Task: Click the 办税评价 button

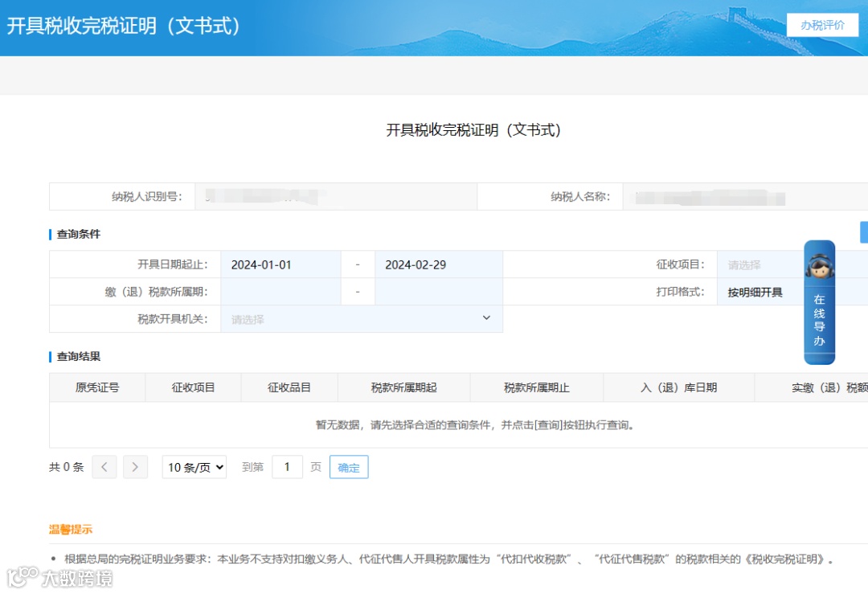Action: click(x=823, y=25)
